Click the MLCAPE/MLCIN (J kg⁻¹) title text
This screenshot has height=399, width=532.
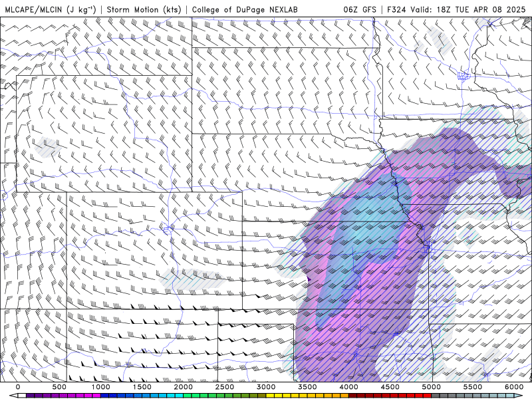(50, 9)
